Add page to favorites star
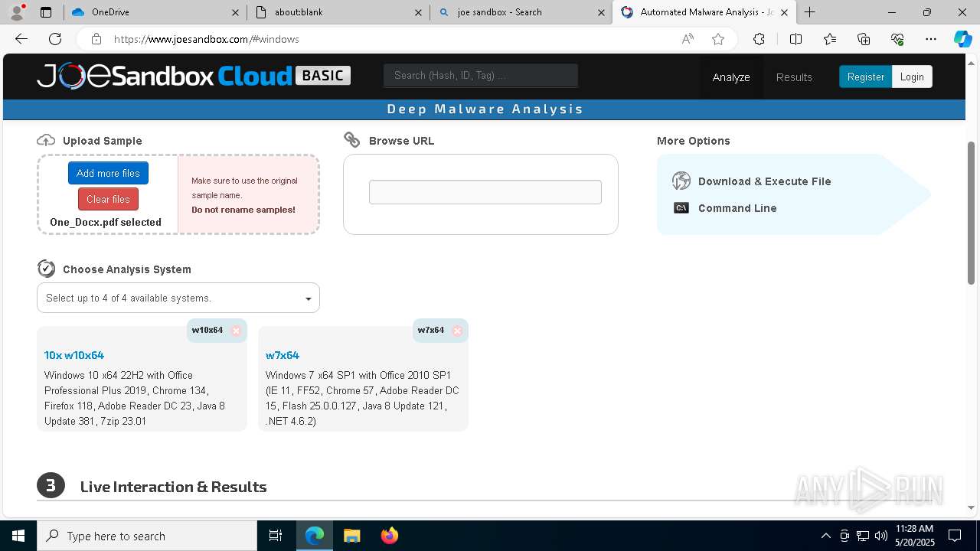Screen dimensions: 980x551 click(x=718, y=39)
